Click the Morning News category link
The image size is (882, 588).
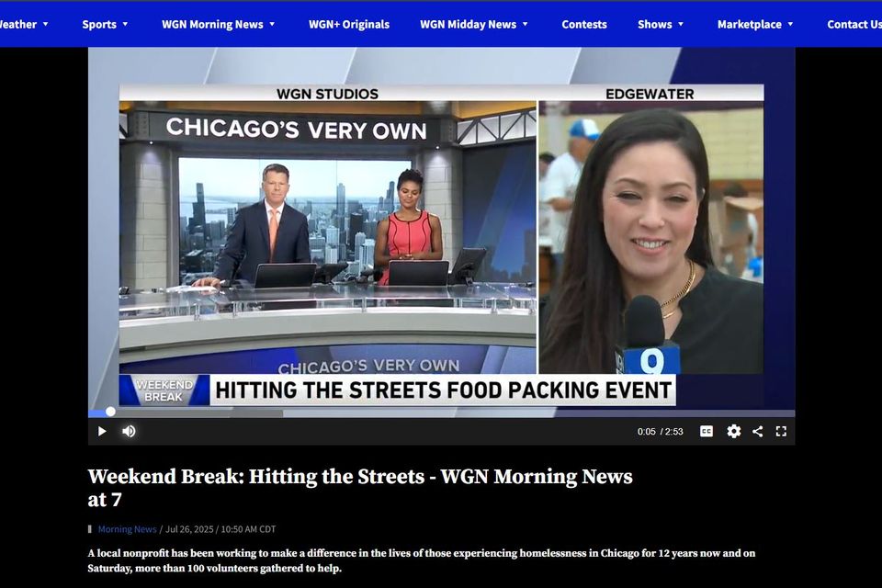click(127, 529)
